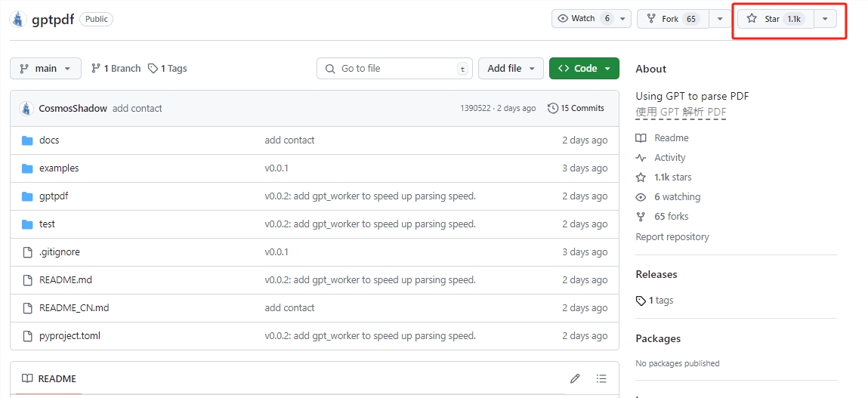Open commit hash 1390522

[475, 109]
